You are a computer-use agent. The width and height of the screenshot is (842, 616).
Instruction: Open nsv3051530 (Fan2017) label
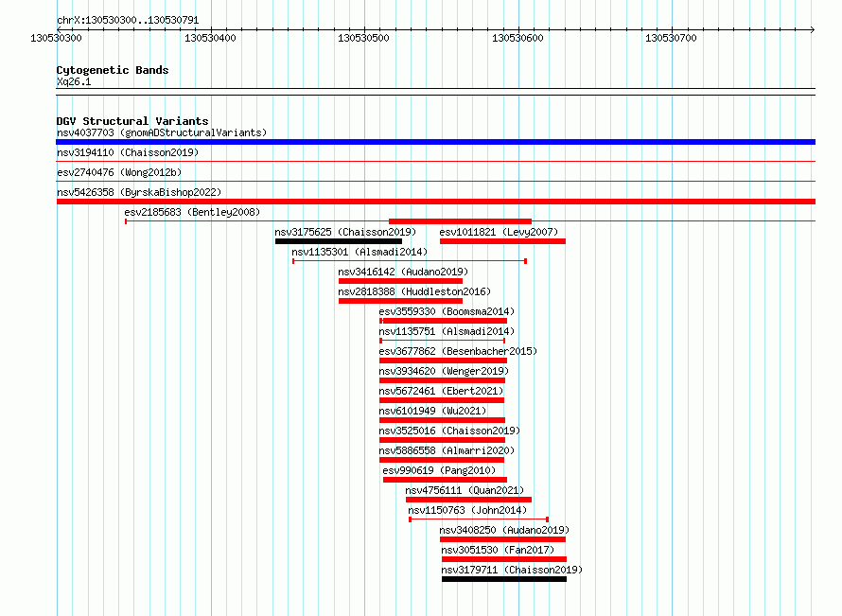pyautogui.click(x=498, y=550)
